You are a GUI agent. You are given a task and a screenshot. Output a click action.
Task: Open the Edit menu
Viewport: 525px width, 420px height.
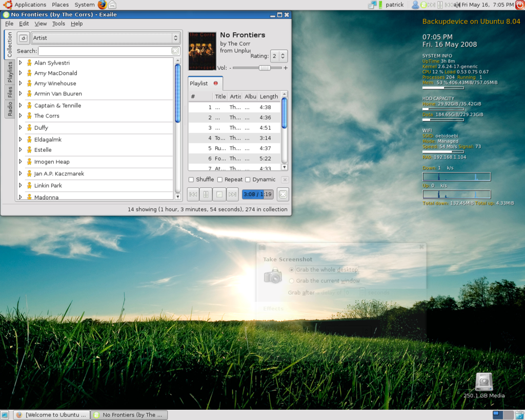coord(24,24)
